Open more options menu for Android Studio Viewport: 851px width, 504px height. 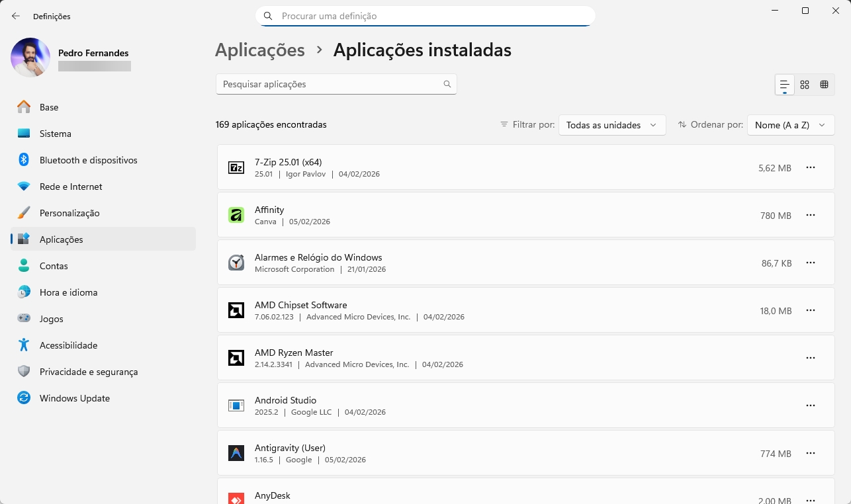(811, 405)
